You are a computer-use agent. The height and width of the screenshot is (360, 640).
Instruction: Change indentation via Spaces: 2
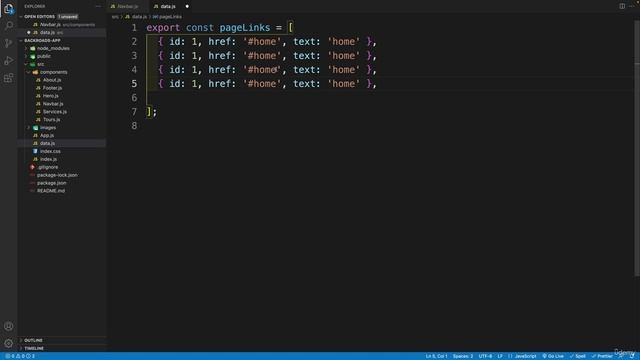tap(463, 356)
